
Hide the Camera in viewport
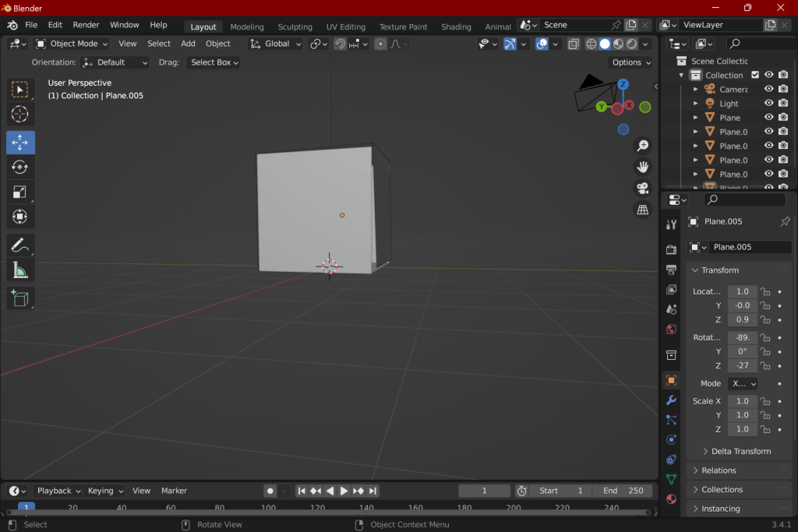769,89
